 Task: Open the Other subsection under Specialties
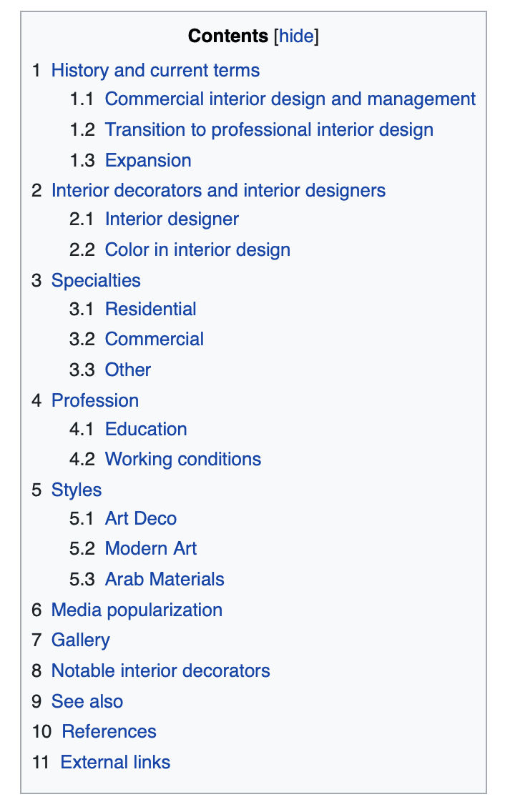pos(127,370)
